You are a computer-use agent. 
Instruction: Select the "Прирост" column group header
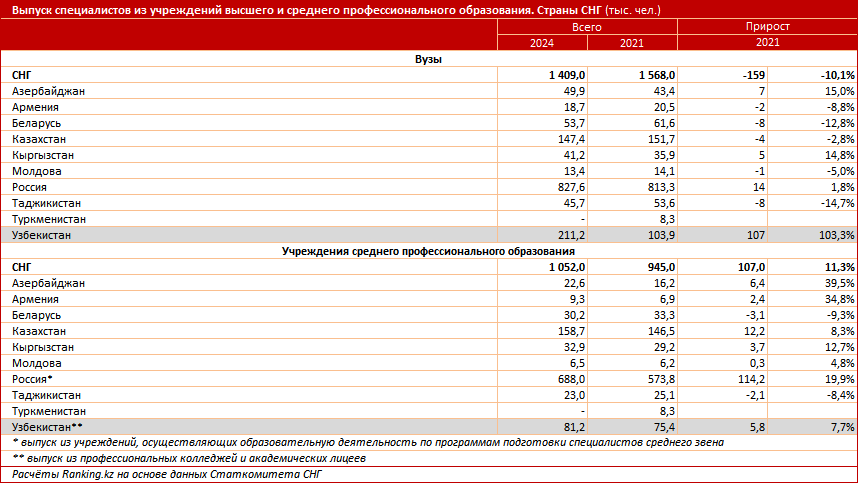point(767,27)
